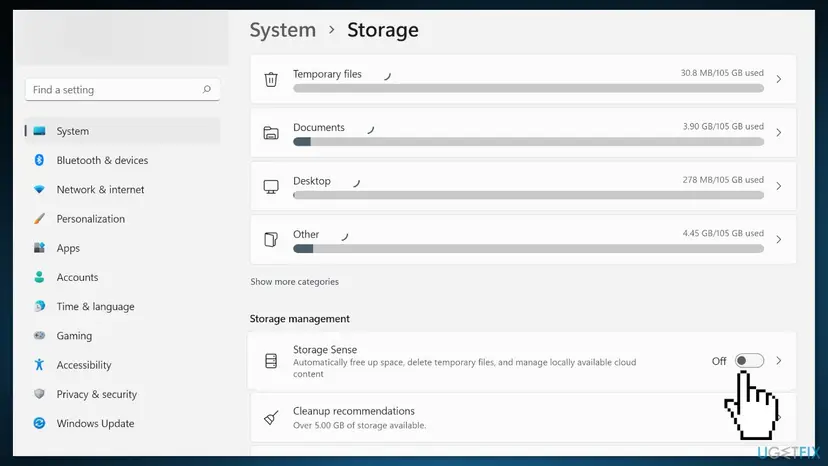Click the Time & language globe icon
828x466 pixels.
[39, 306]
